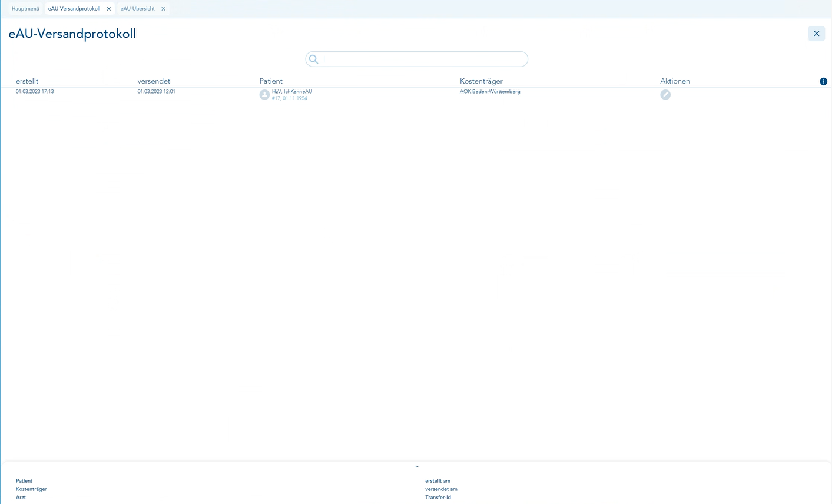Click the Kostenträger label in details panel
This screenshot has width=832, height=504.
point(31,489)
